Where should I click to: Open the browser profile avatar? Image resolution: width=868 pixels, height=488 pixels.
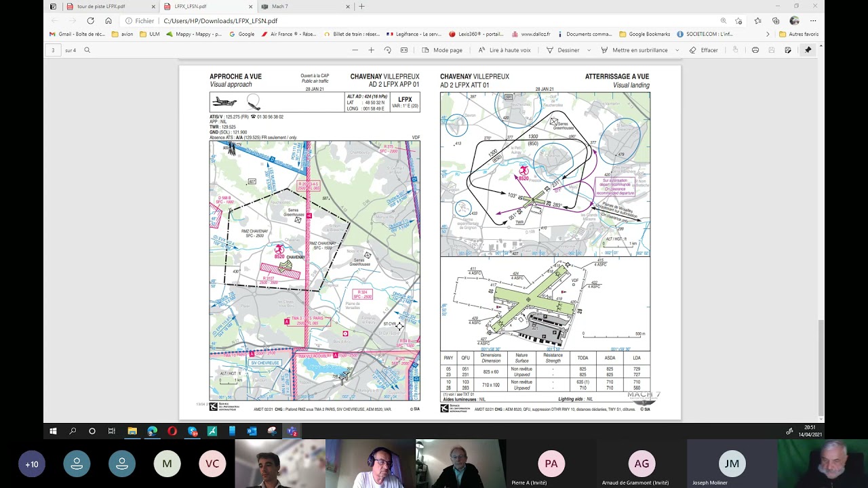pyautogui.click(x=794, y=21)
